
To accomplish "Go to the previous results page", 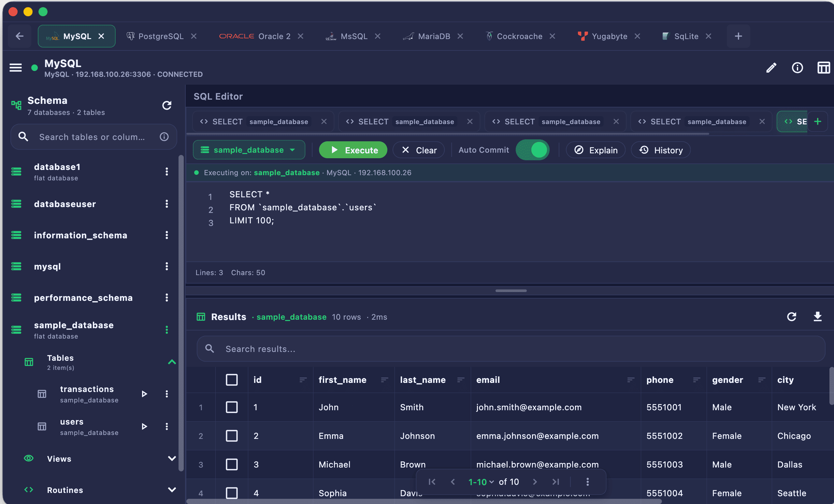I will point(453,482).
